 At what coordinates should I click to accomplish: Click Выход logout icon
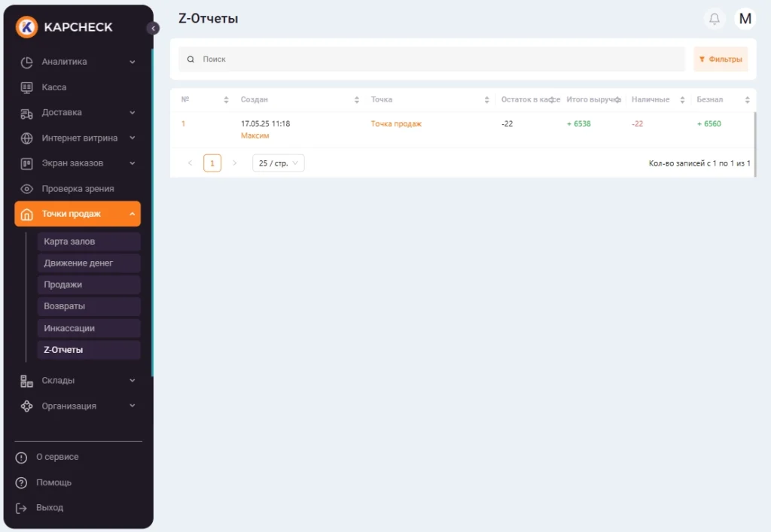[x=22, y=508]
